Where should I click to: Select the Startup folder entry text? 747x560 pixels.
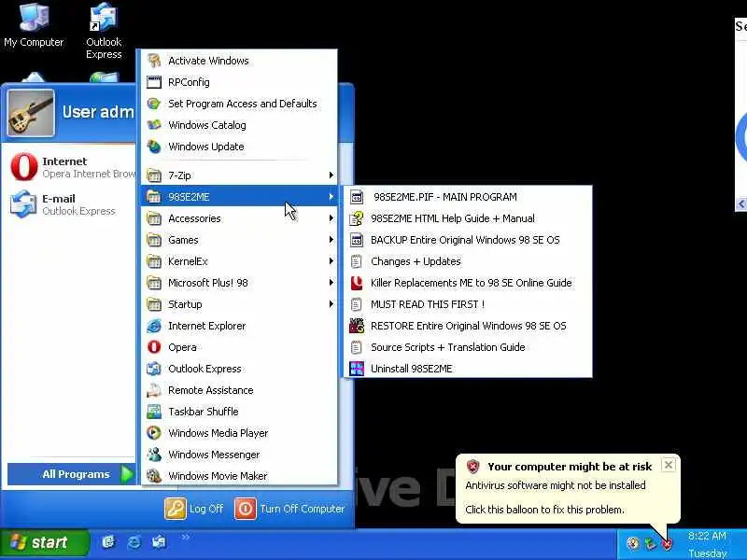185,304
